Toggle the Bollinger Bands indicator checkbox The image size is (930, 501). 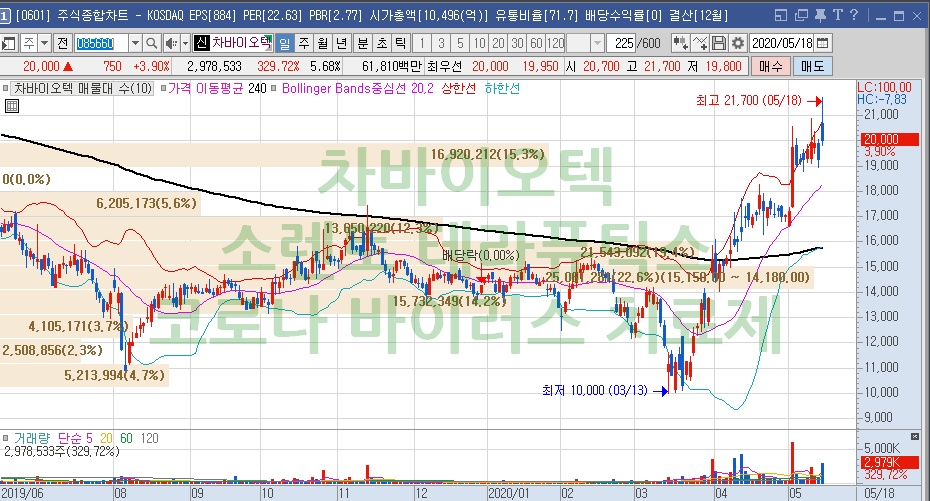click(x=273, y=89)
